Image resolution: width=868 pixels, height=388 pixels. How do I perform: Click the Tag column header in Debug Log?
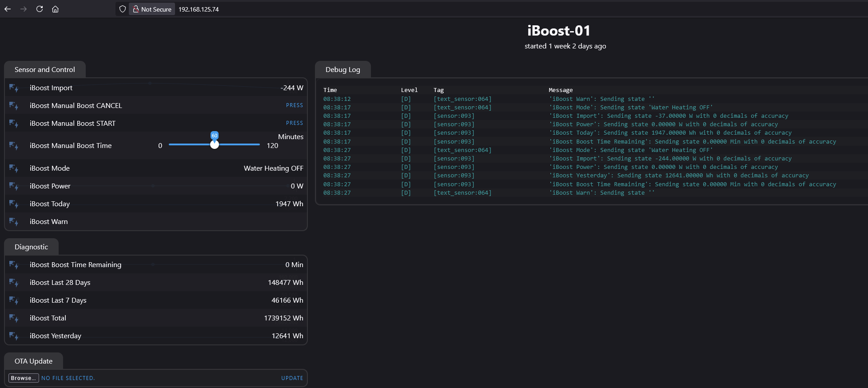click(x=438, y=90)
